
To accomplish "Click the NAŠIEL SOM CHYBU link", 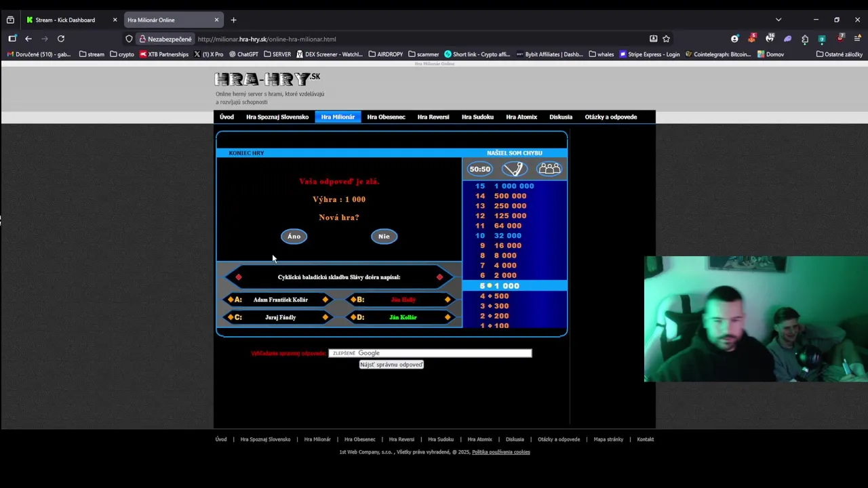I will pyautogui.click(x=514, y=152).
